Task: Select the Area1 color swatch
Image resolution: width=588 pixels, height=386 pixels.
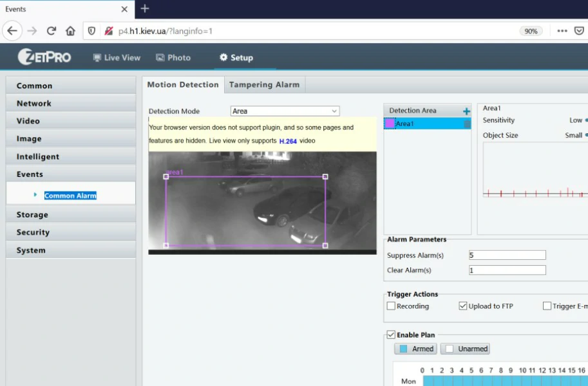Action: click(x=389, y=122)
